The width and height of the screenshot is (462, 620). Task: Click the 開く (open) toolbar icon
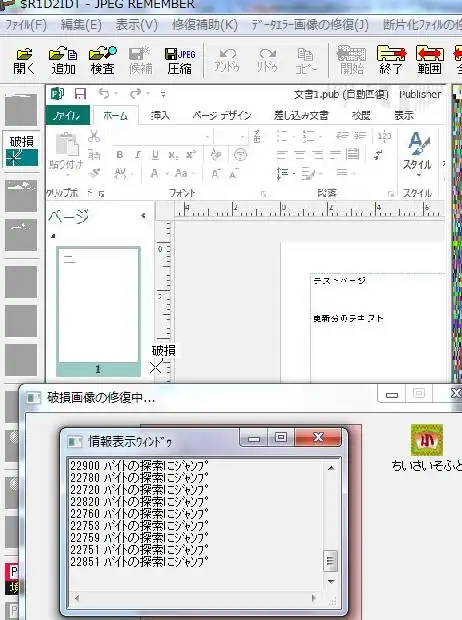[x=25, y=61]
